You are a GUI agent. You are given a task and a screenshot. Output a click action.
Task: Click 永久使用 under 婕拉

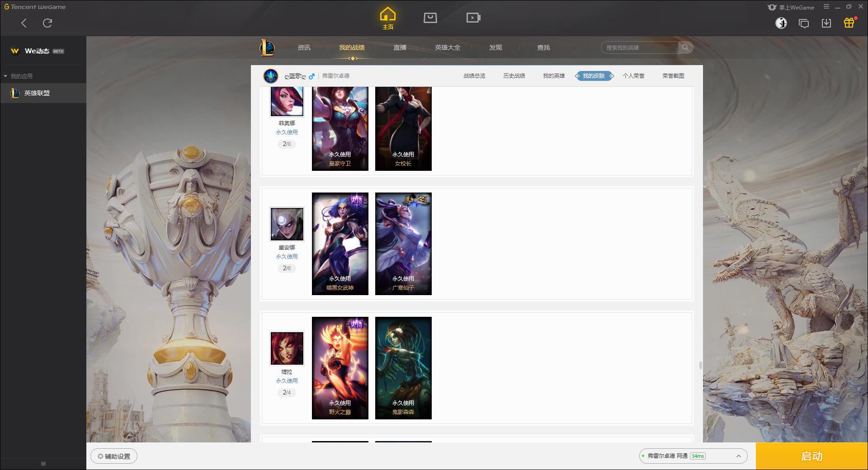[287, 381]
